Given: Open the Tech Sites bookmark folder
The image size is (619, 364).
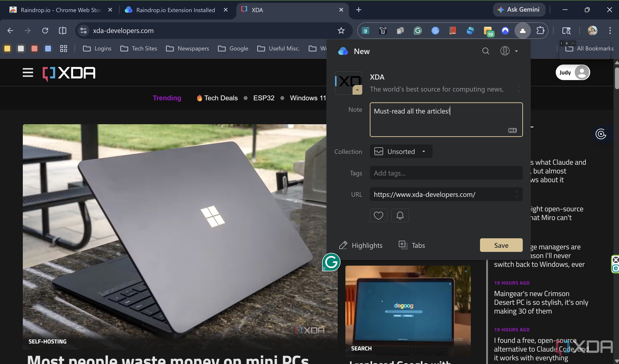Looking at the screenshot, I should pos(139,49).
